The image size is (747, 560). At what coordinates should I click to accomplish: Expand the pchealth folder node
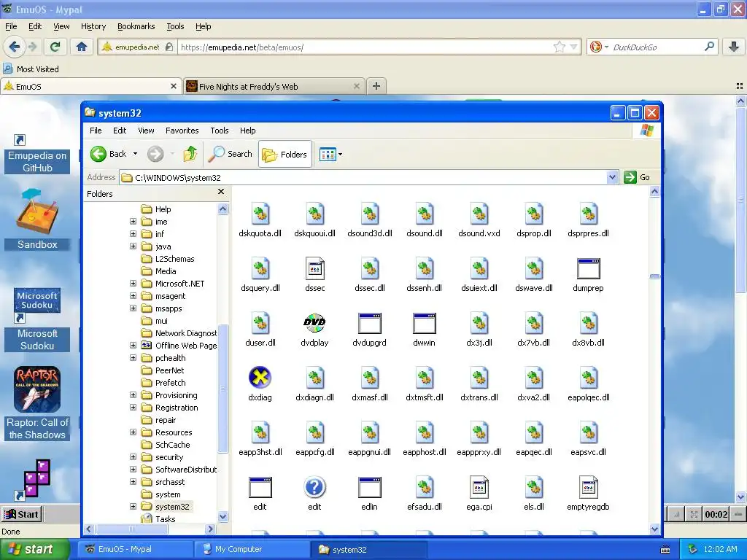[x=133, y=357]
